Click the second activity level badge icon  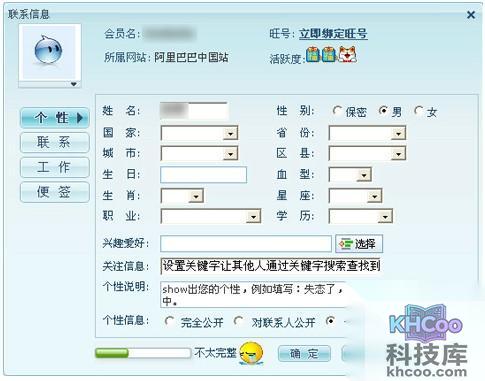(329, 55)
